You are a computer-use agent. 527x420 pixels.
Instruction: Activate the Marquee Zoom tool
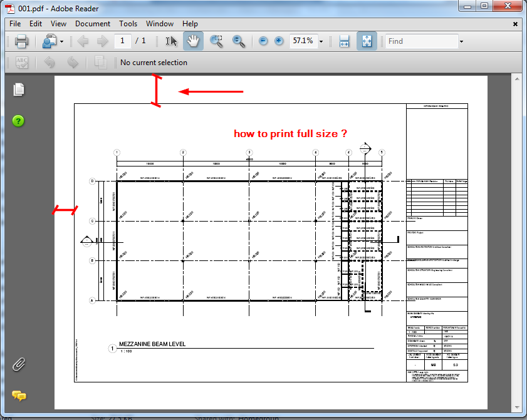point(217,41)
